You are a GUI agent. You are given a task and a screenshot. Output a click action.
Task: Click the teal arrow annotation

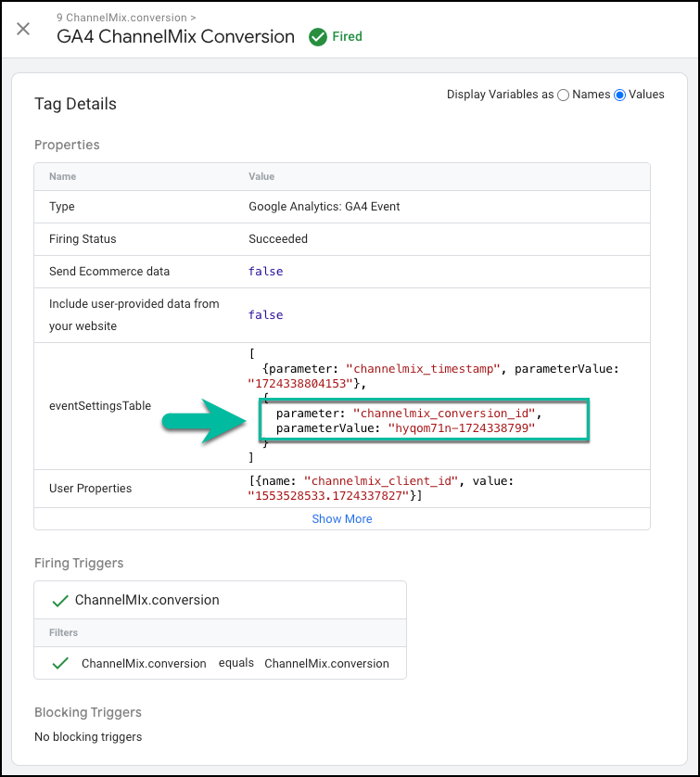point(204,421)
